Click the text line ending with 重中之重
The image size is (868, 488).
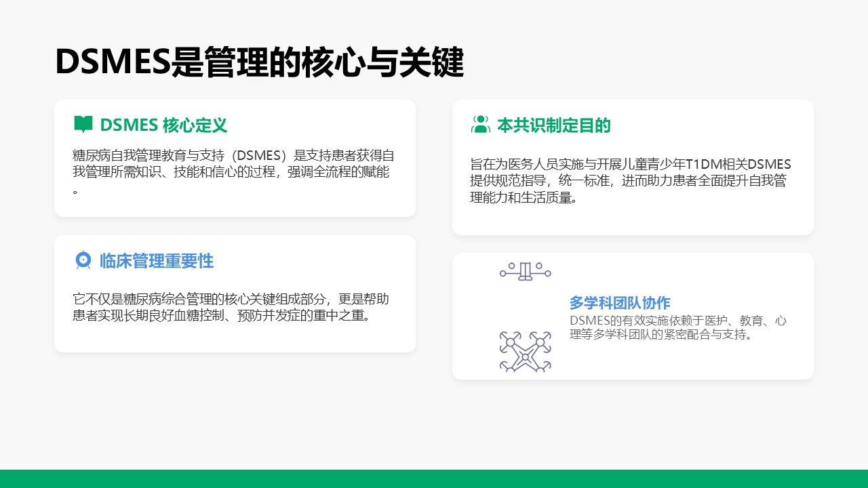click(222, 316)
